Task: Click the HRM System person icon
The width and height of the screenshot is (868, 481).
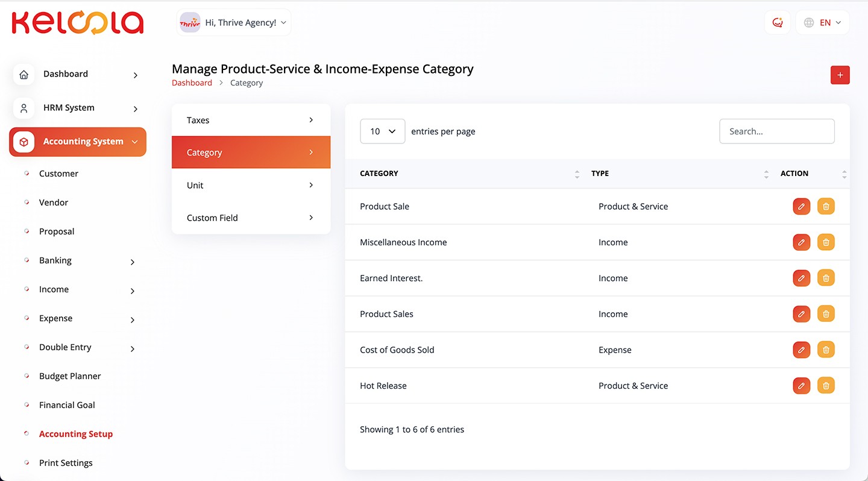Action: coord(24,108)
